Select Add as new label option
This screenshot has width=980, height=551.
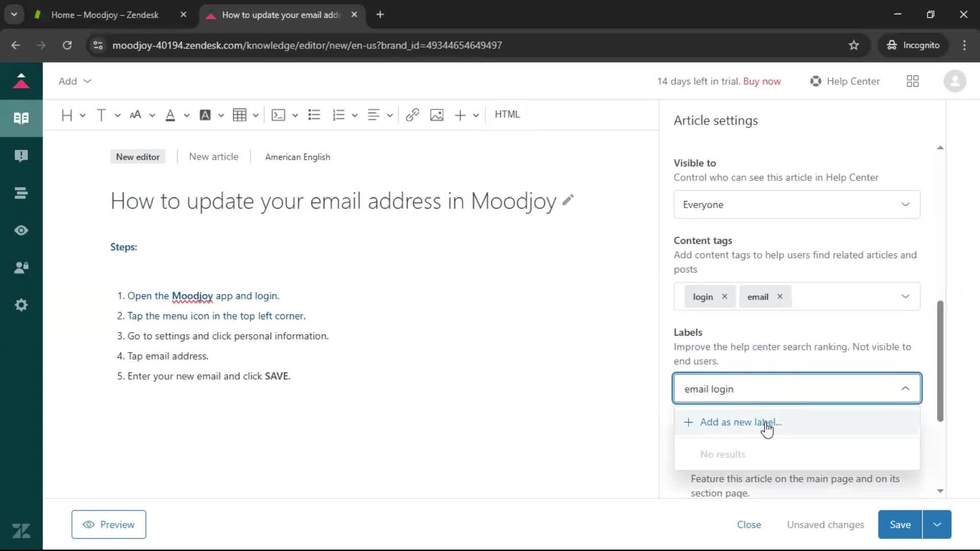pyautogui.click(x=797, y=422)
